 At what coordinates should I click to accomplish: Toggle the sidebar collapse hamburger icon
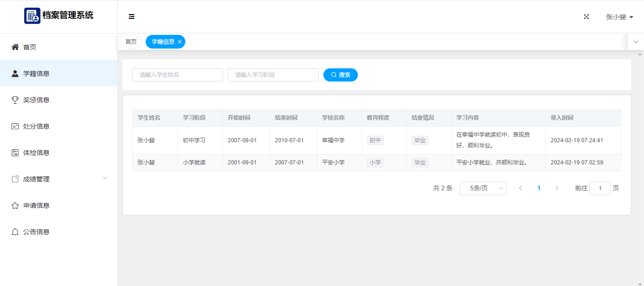[x=132, y=16]
